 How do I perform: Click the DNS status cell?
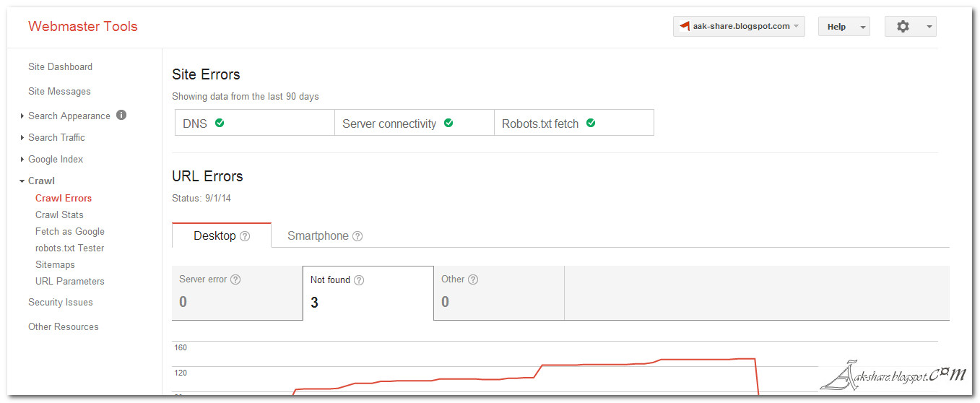click(x=255, y=123)
